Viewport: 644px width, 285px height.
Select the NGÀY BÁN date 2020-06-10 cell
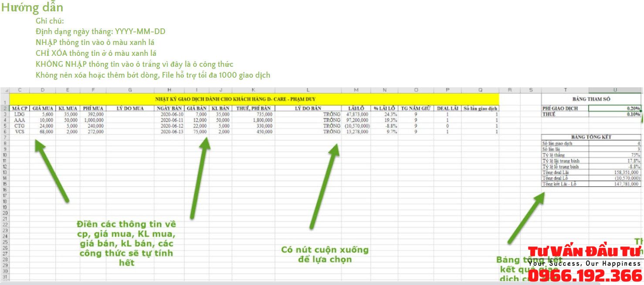coord(169,114)
